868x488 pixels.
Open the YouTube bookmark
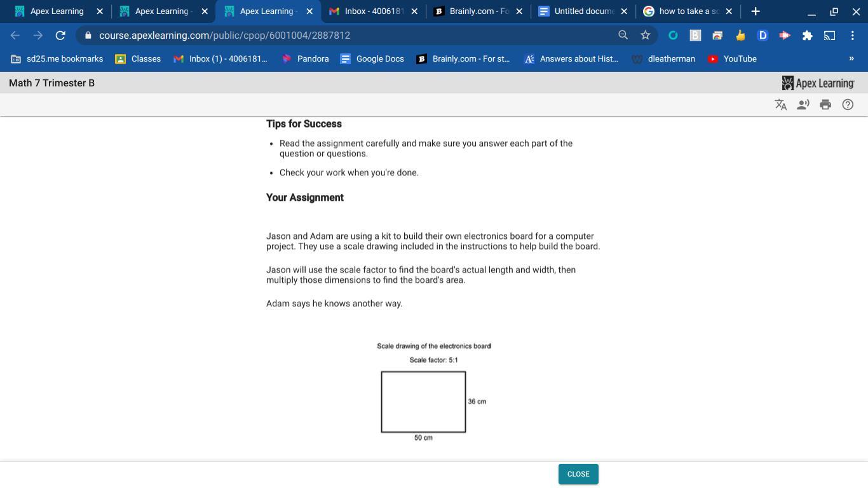[733, 58]
